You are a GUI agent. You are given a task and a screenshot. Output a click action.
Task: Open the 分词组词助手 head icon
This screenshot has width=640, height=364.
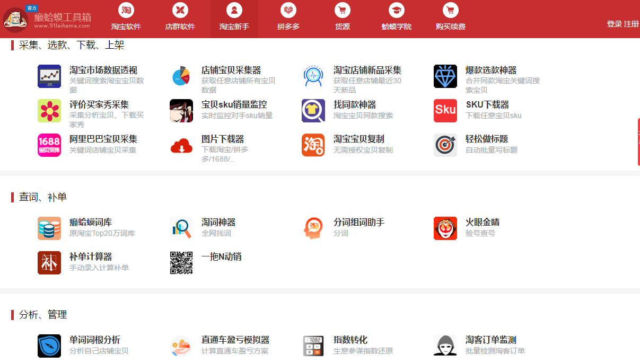click(x=313, y=228)
